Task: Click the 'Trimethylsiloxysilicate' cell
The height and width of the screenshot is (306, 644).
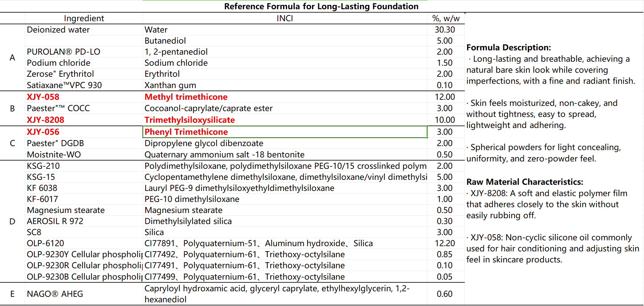Action: pos(285,120)
